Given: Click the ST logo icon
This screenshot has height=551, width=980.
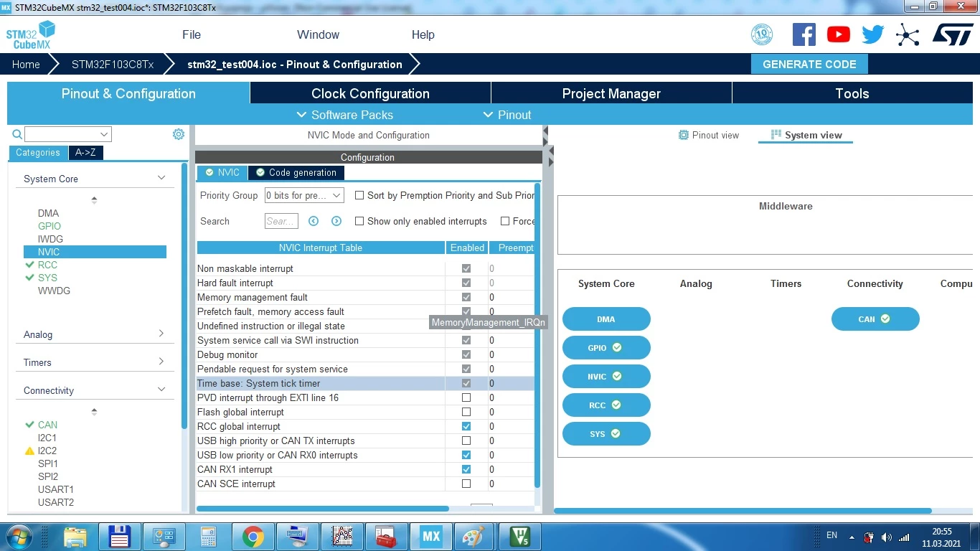Looking at the screenshot, I should 953,34.
